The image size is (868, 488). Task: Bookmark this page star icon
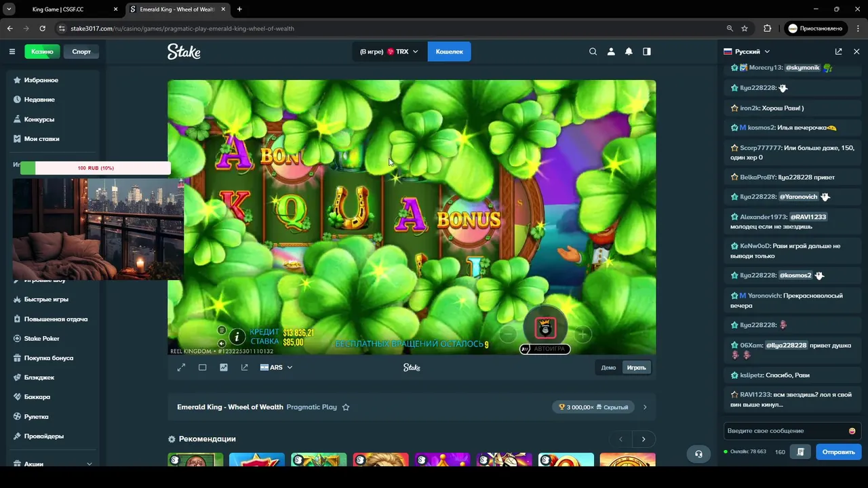(x=745, y=28)
